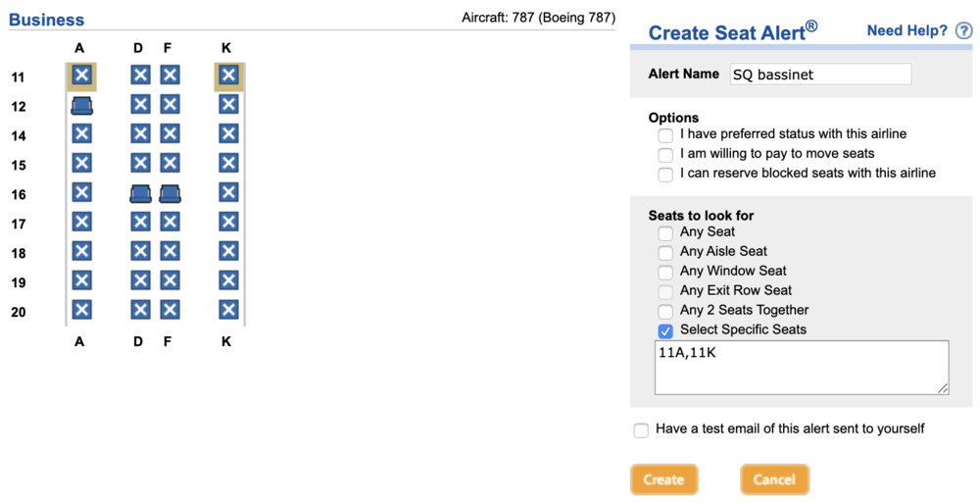Click the Alert Name text field
This screenshot has width=980, height=504.
coord(820,75)
